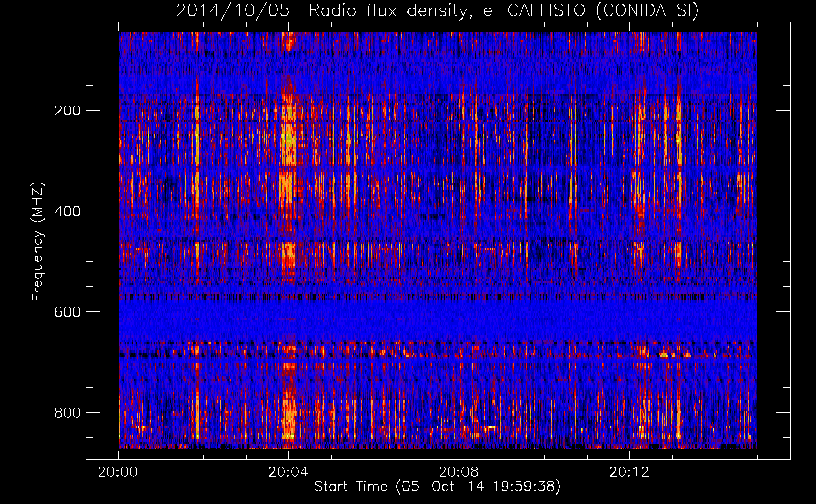
Task: Click the 'Frequency (MHZ)' axis label
Action: pos(37,241)
